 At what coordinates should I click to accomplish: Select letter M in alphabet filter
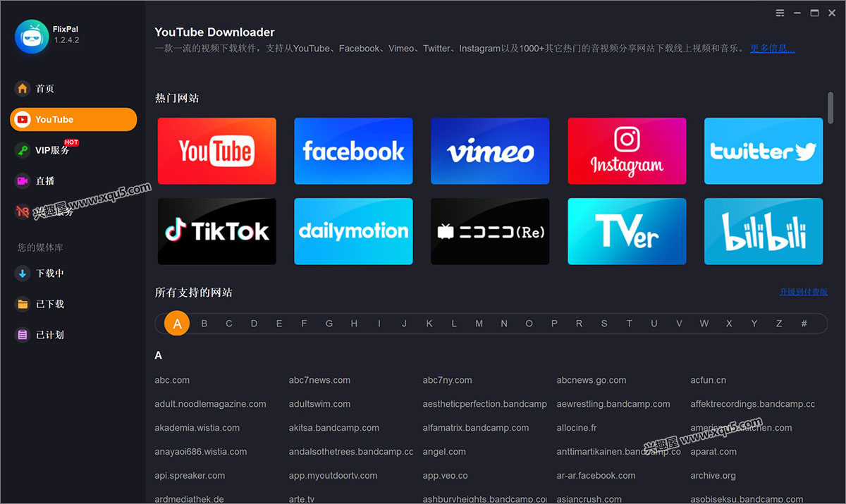pyautogui.click(x=479, y=324)
